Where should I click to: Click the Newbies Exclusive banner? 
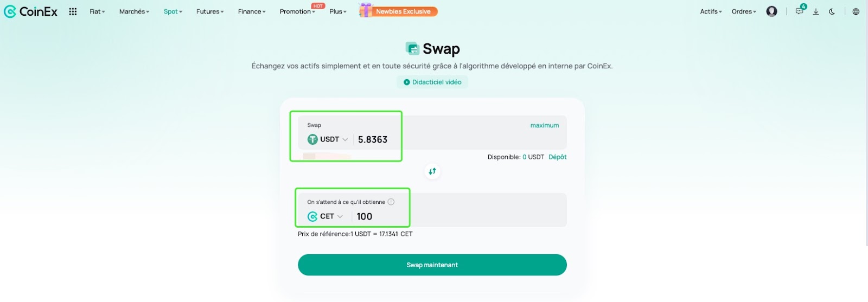398,11
